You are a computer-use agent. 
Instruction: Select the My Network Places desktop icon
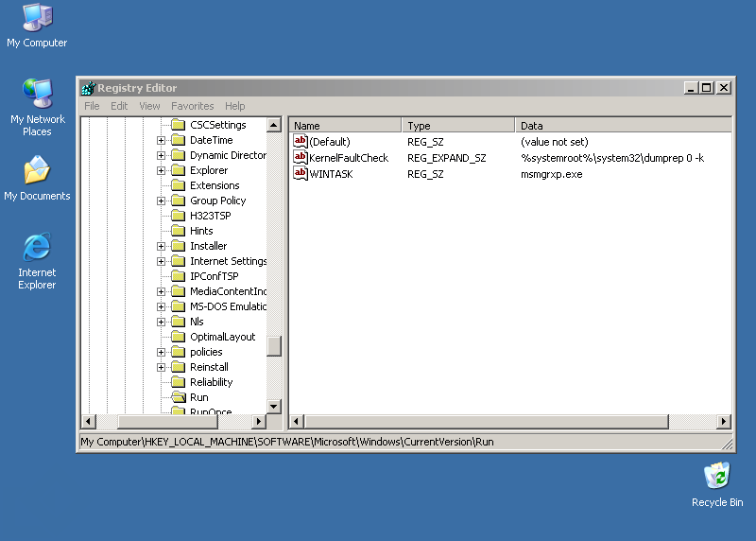(37, 107)
